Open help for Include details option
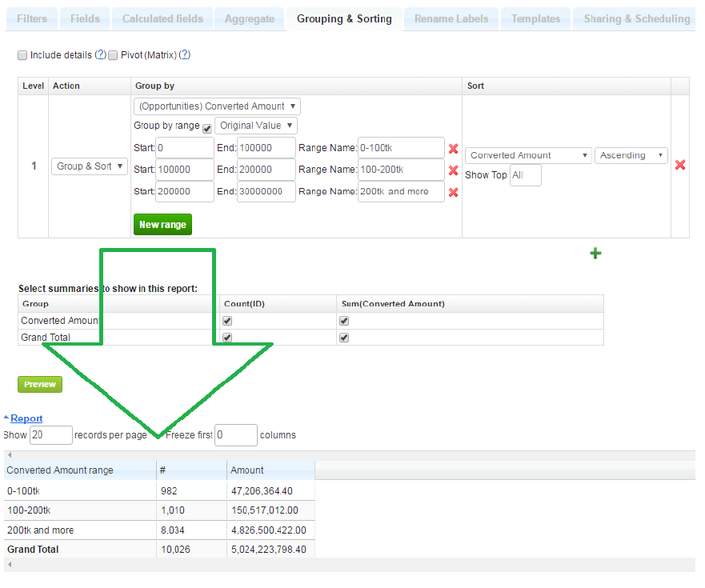705x588 pixels. coord(101,55)
